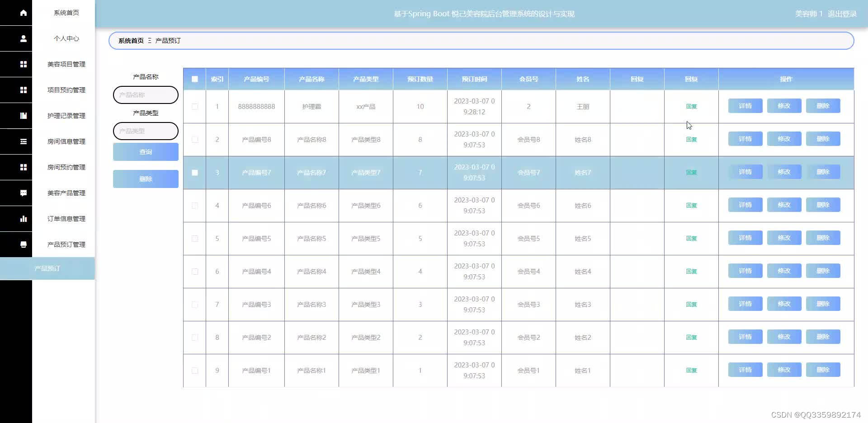868x423 pixels.
Task: Click 删除 for row 护理霜
Action: [823, 106]
